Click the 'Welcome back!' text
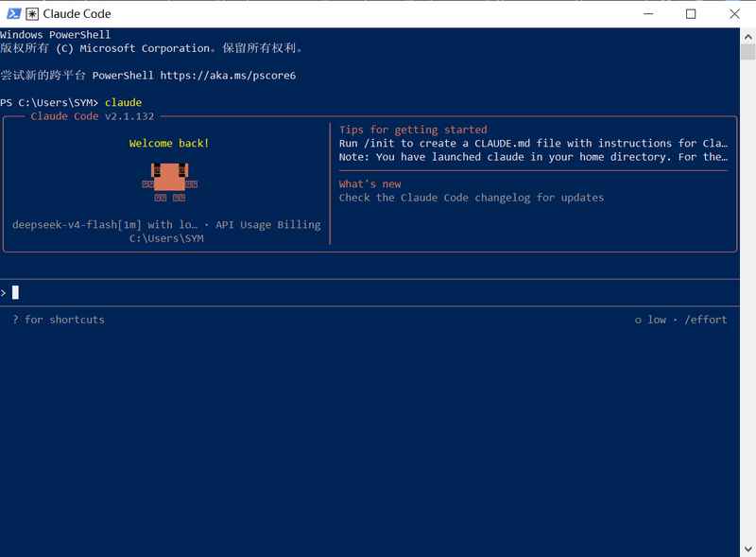This screenshot has height=557, width=756. (x=169, y=144)
